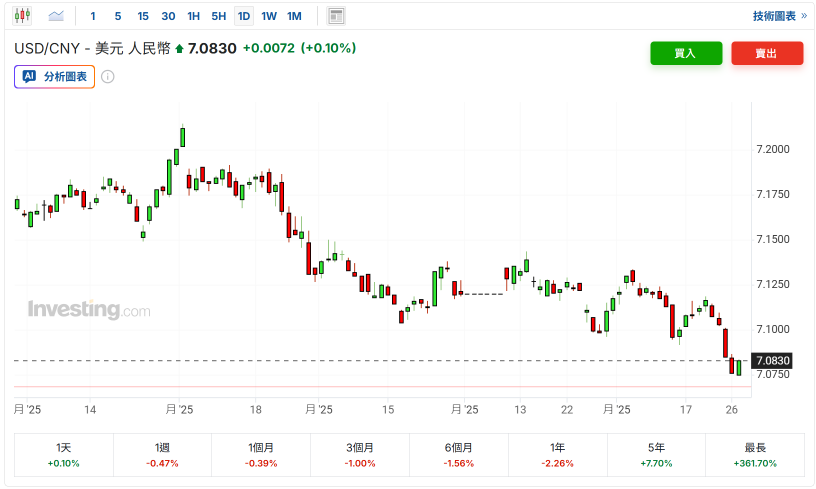
Task: Set the chart interval to 1M
Action: (x=294, y=16)
